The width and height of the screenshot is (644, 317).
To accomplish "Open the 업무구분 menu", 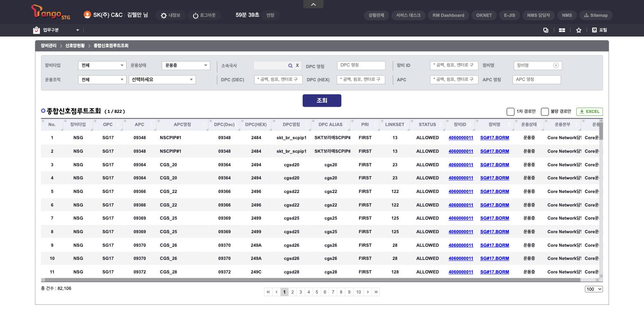I will (x=56, y=30).
